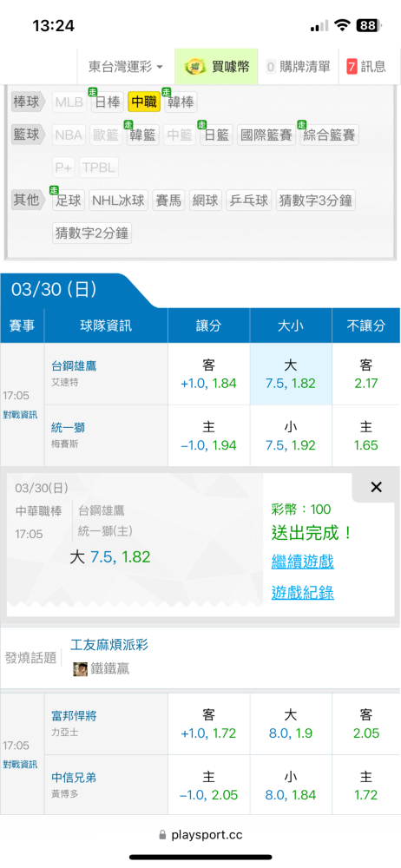Select 大 7.5, 1.82 over option

click(291, 374)
